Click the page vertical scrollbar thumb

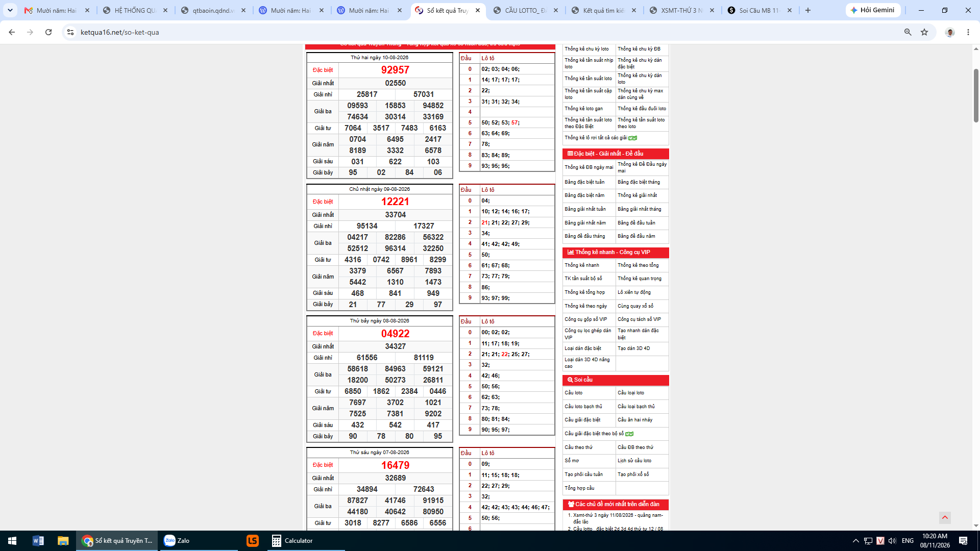coord(976,95)
